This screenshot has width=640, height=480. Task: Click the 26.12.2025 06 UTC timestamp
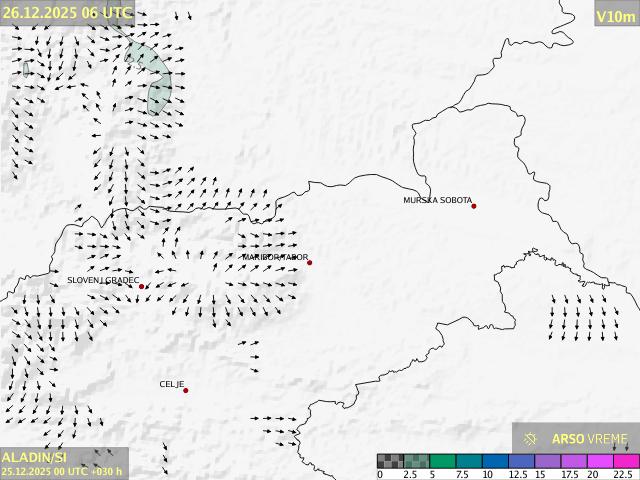[x=66, y=12]
